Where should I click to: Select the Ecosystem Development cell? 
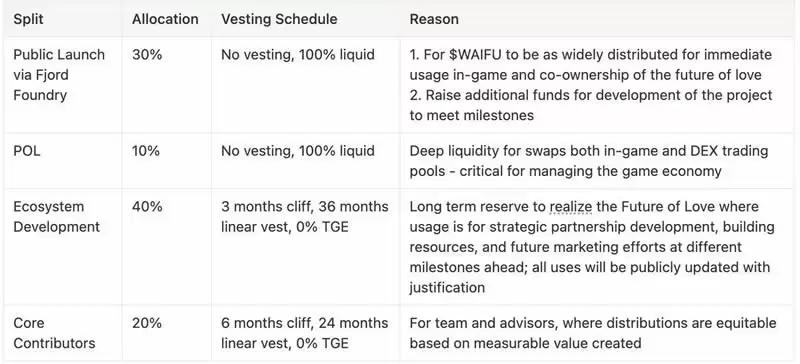pyautogui.click(x=57, y=217)
